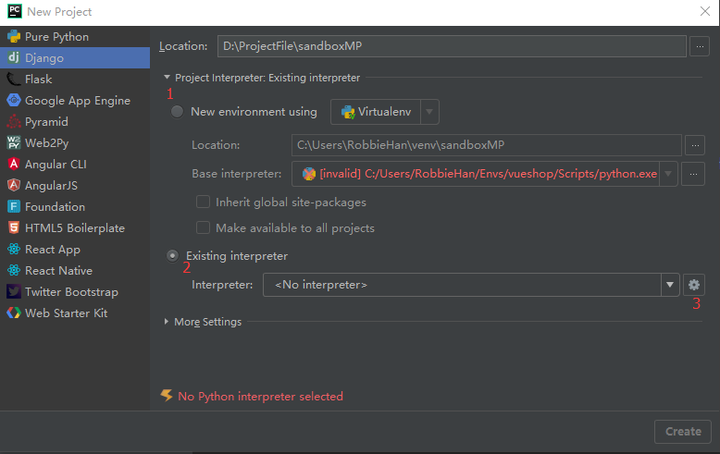Collapse the Project Interpreter section
The width and height of the screenshot is (720, 454).
167,77
